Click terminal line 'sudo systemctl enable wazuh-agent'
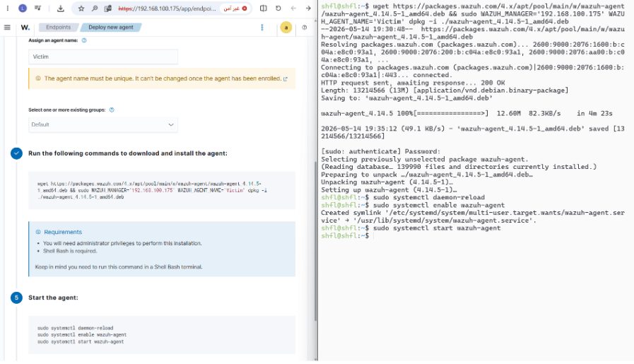634x364 pixels. 439,206
